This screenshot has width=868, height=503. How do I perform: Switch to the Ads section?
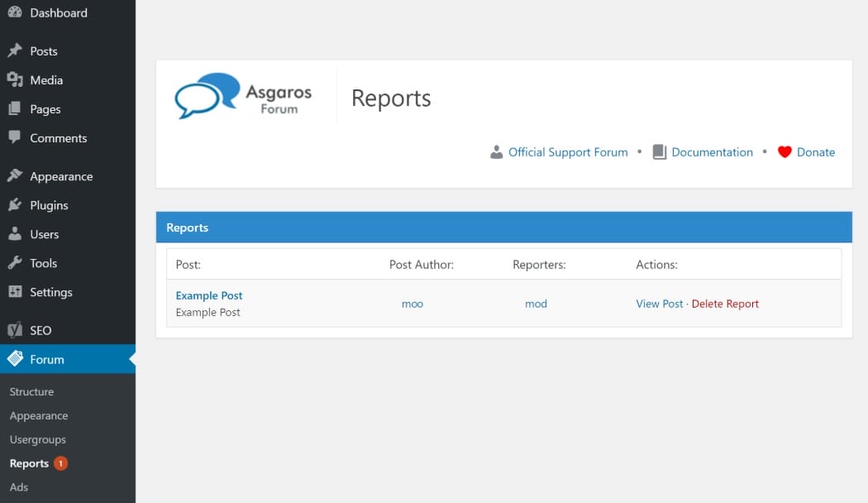tap(18, 486)
